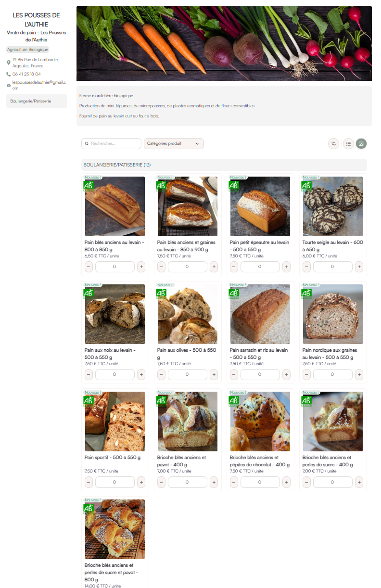Add one Pain sportif with plus button

[x=141, y=482]
